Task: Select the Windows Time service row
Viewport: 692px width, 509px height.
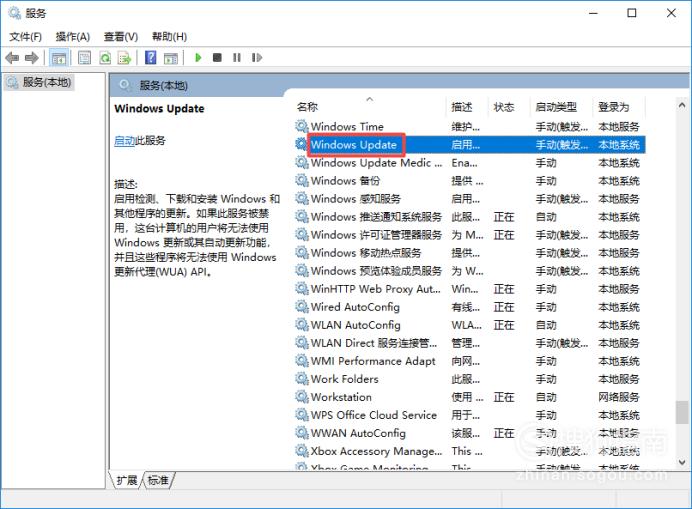Action: pos(469,127)
